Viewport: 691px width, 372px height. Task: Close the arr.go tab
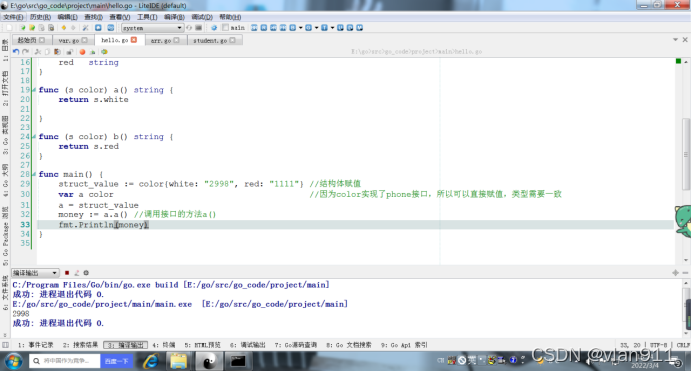coord(176,40)
